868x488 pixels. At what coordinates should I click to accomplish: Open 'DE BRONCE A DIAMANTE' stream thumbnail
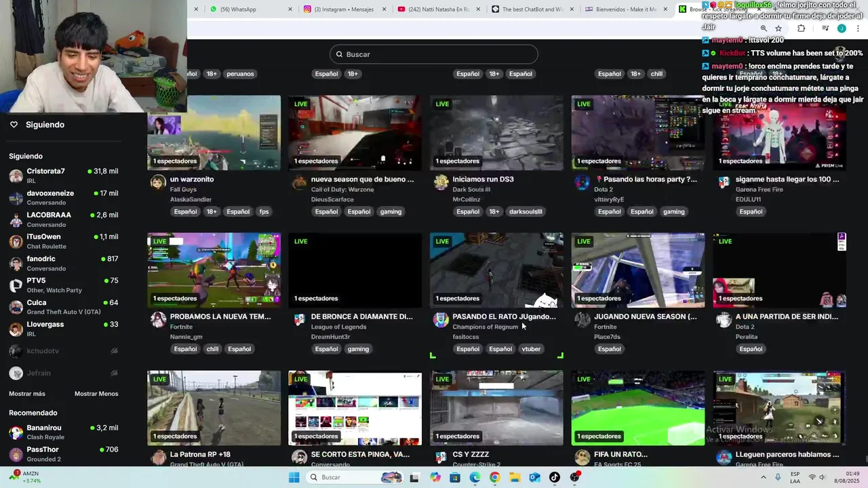(x=355, y=270)
